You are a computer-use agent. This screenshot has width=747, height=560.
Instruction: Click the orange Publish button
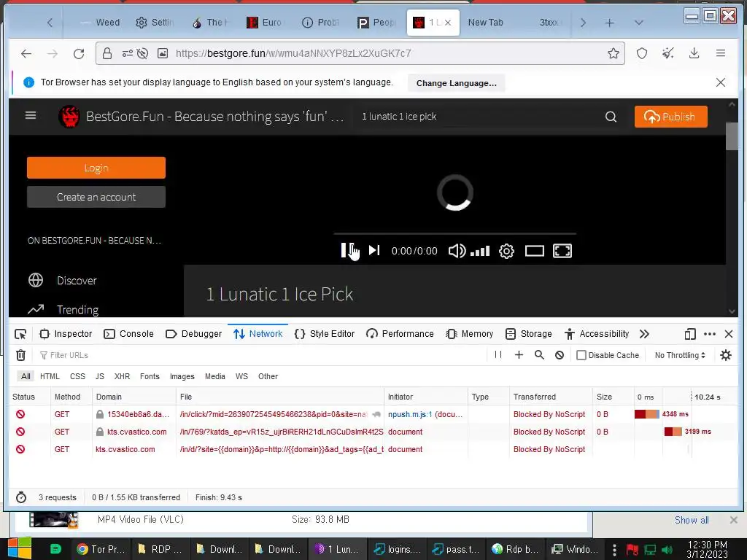pos(670,117)
